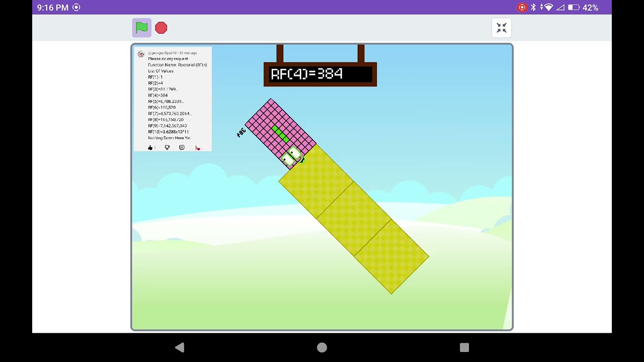
Task: Click the thumbs-down icon on the comment
Action: 167,147
